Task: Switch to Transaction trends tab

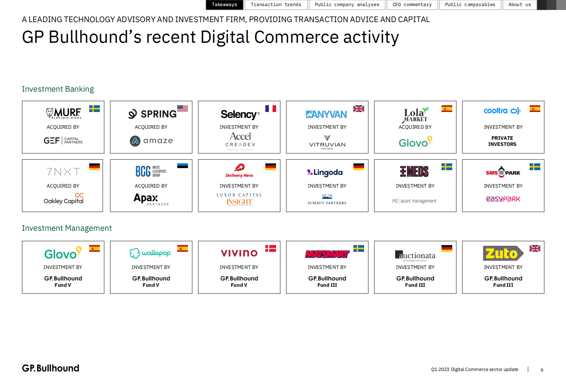Action: 276,5
